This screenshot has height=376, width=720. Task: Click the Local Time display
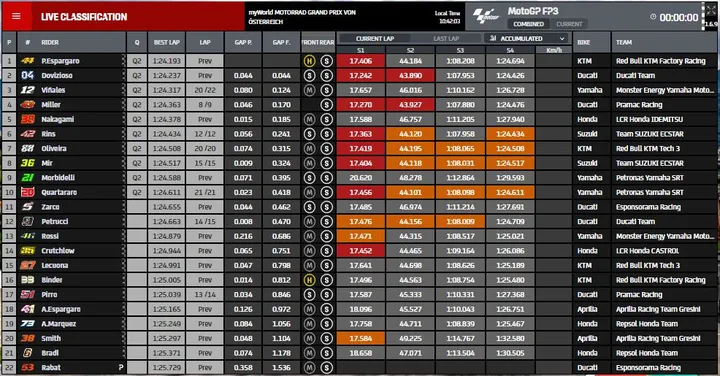[x=447, y=17]
